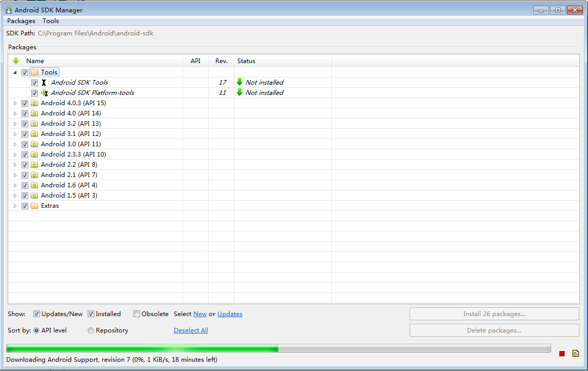Screen dimensions: 588x371
Task: Open the Tools menu in menu bar
Action: (x=51, y=21)
